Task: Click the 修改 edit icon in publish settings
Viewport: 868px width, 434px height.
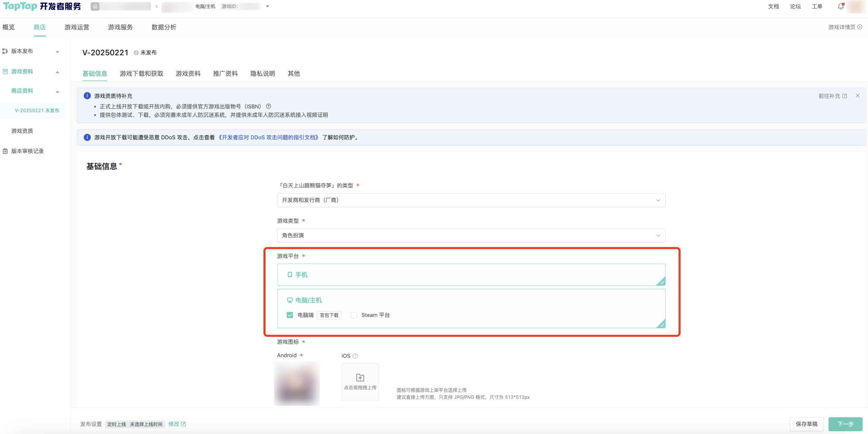Action: coord(183,424)
